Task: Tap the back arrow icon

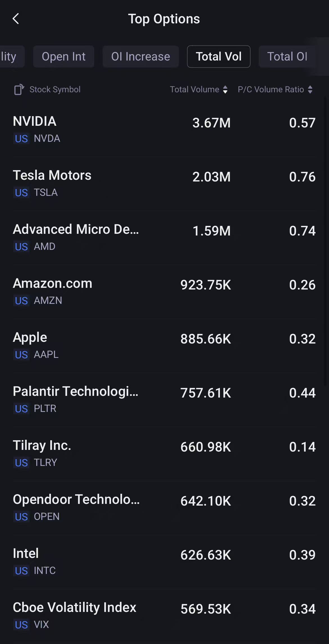Action: (16, 19)
